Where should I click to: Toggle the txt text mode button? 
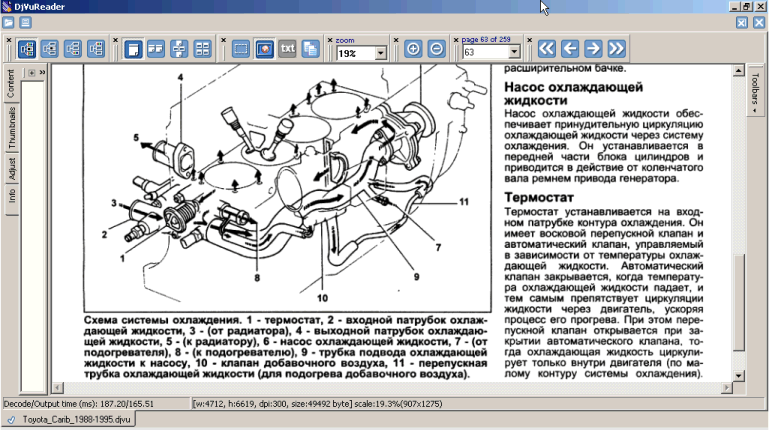coord(288,48)
